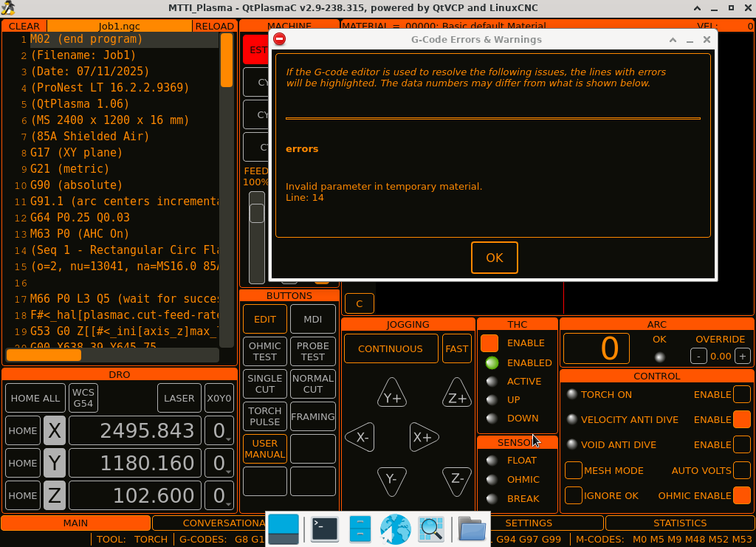Start the Framing routine
The width and height of the screenshot is (756, 547).
[313, 416]
